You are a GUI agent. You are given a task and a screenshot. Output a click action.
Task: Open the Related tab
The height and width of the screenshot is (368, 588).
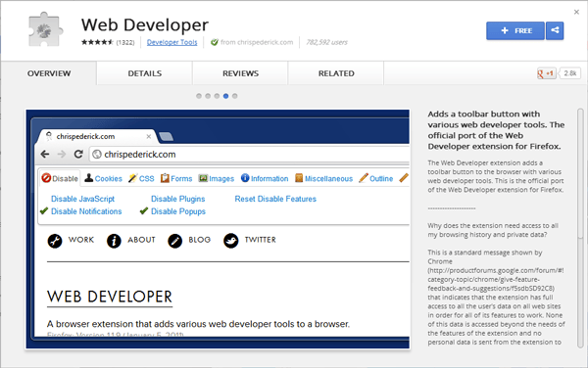tap(336, 73)
